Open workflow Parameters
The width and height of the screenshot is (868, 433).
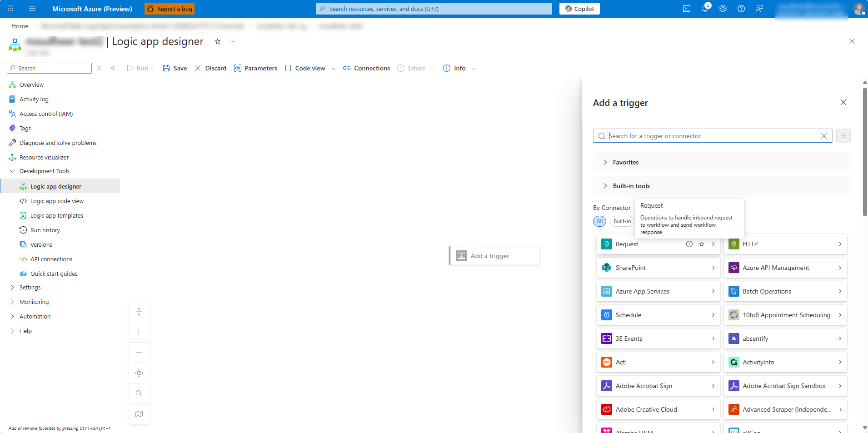(255, 68)
